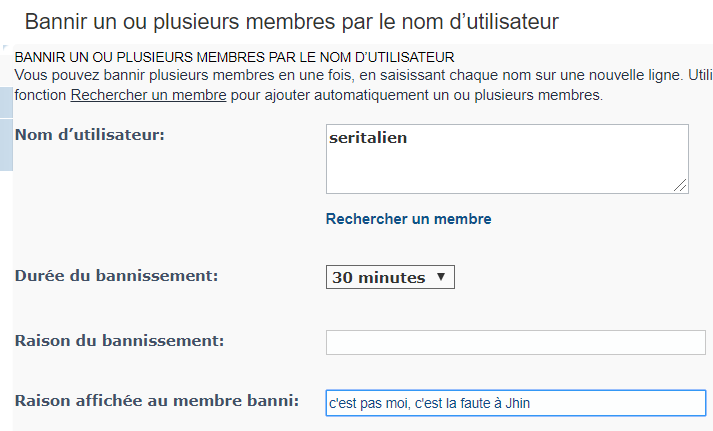Click the "Raison affichée au membre banni" input field
Image resolution: width=713 pixels, height=431 pixels.
(x=515, y=403)
